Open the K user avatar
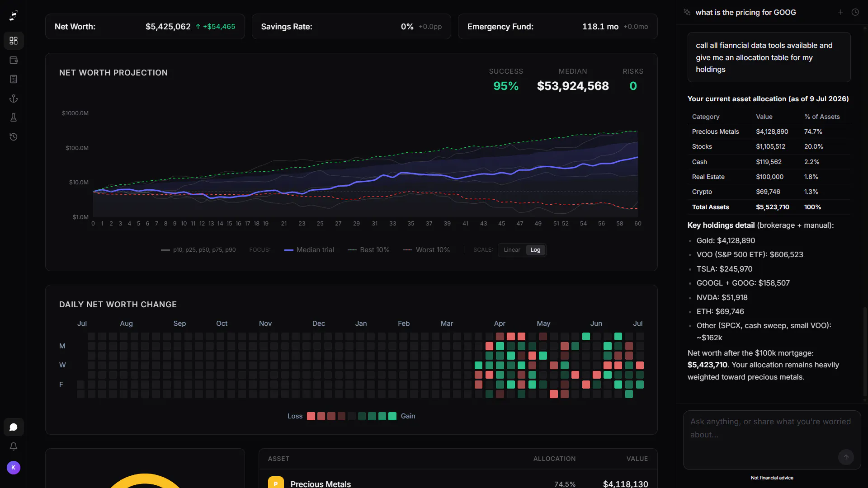The width and height of the screenshot is (868, 488). click(14, 468)
